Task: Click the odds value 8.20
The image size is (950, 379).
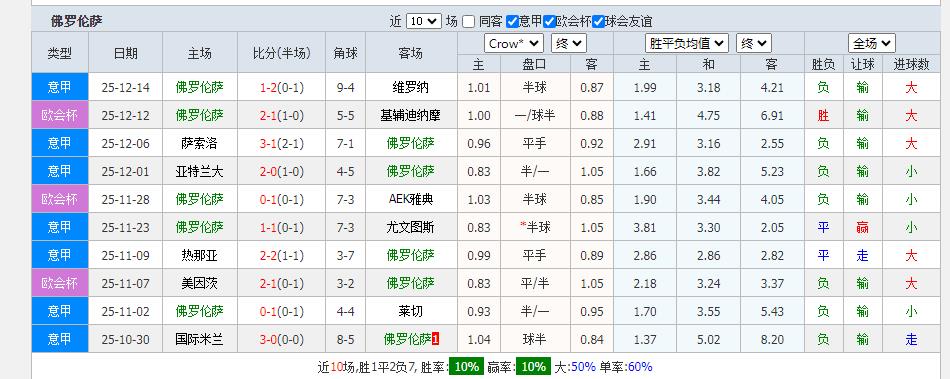Action: tap(772, 340)
